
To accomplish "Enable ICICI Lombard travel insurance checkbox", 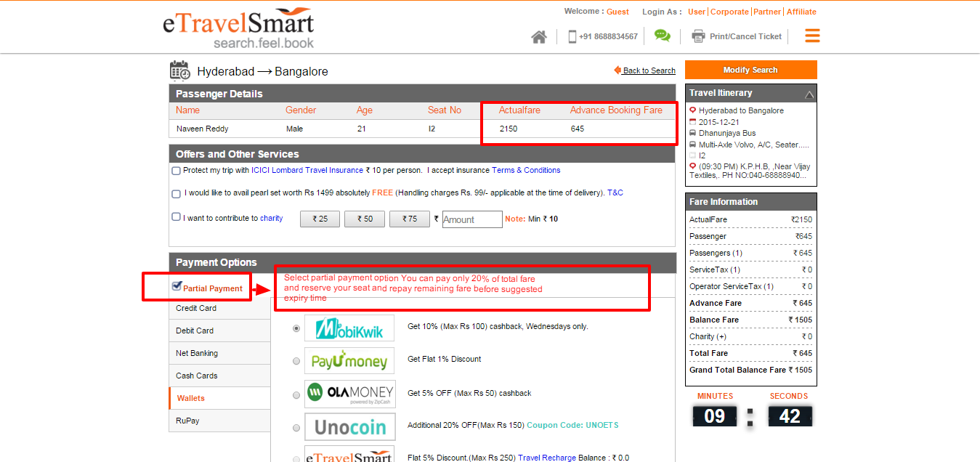I will point(176,171).
